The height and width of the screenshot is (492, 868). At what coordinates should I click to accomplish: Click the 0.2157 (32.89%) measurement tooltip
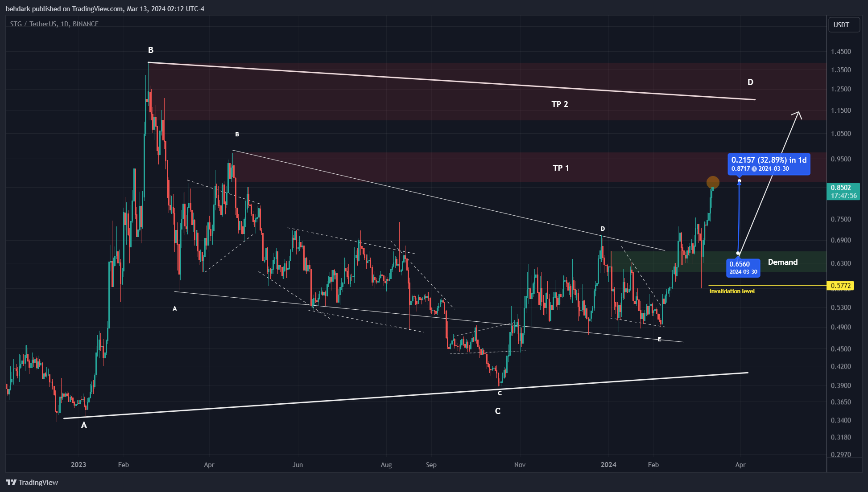[769, 164]
